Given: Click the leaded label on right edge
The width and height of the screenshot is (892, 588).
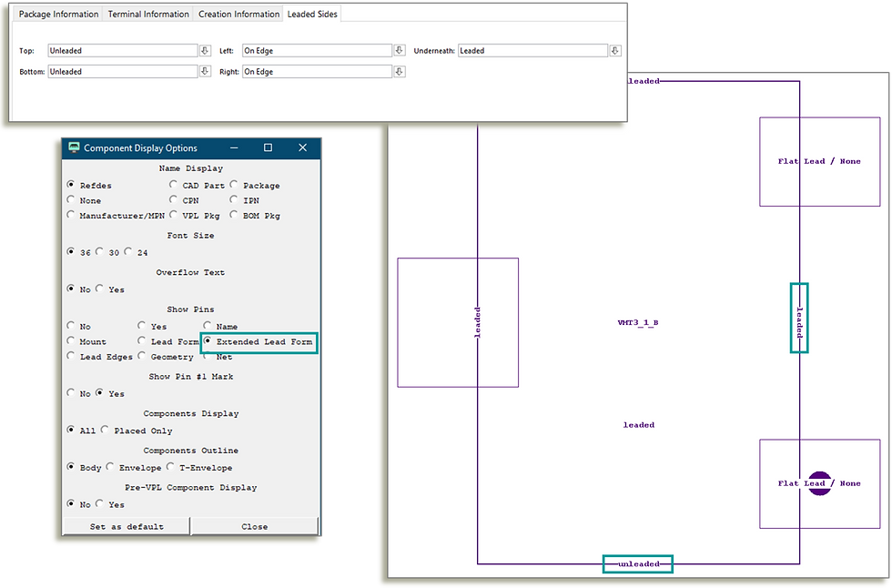Looking at the screenshot, I should pos(799,322).
